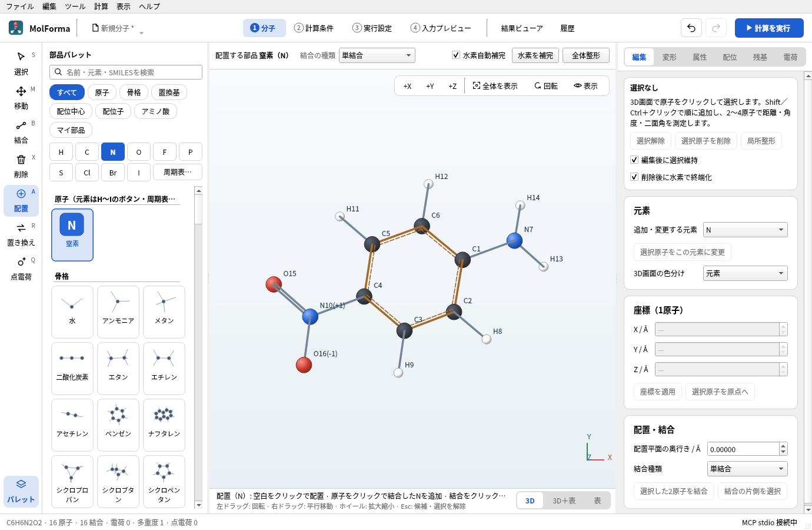The height and width of the screenshot is (530, 812).
Task: Open the 結合の種類 dropdown
Action: tap(377, 55)
